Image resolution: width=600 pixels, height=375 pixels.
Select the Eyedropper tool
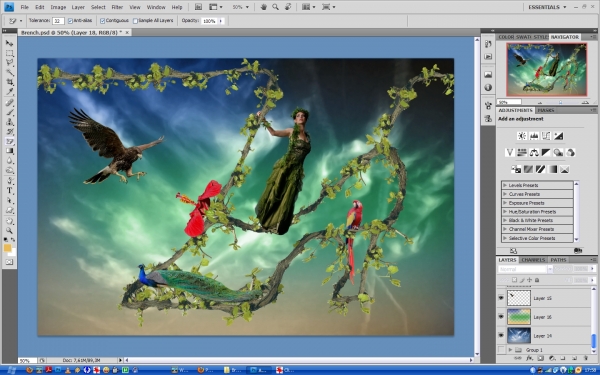tap(10, 92)
